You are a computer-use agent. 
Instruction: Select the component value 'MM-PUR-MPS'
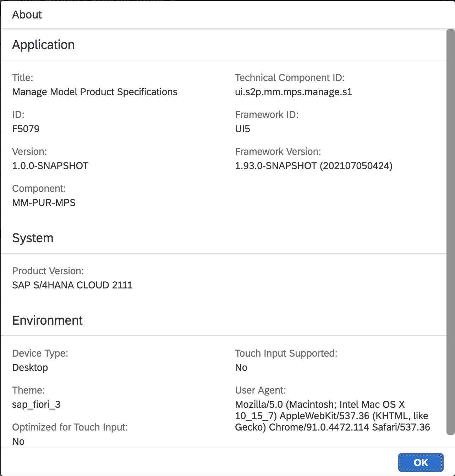(44, 203)
